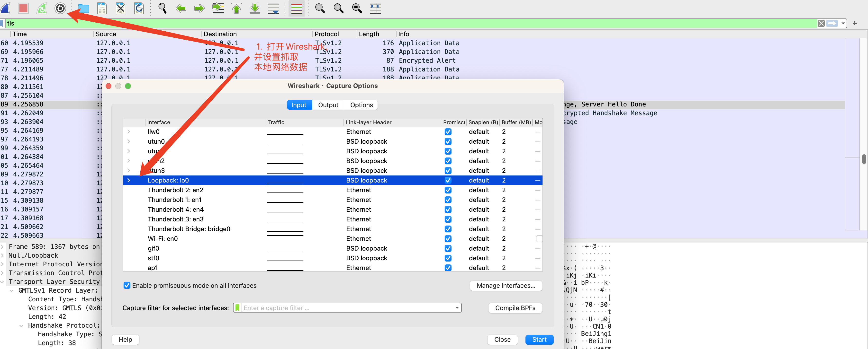
Task: Jump to first packet up arrow
Action: (236, 8)
